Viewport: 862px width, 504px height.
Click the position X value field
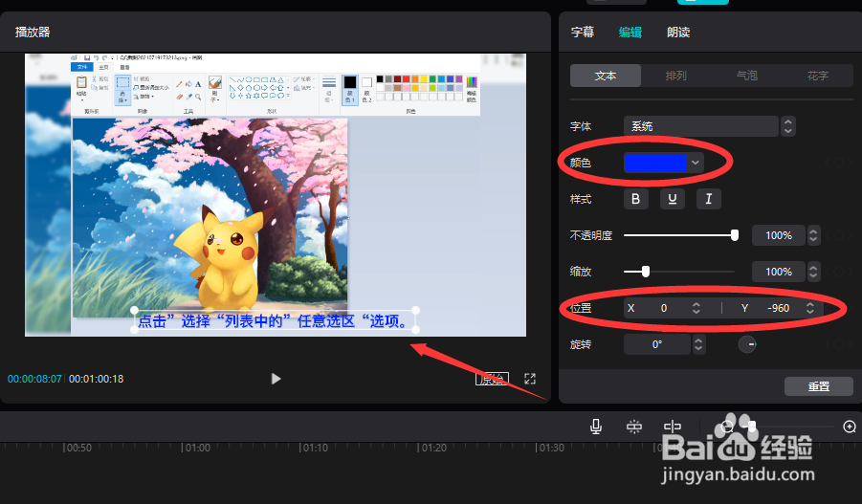(664, 308)
